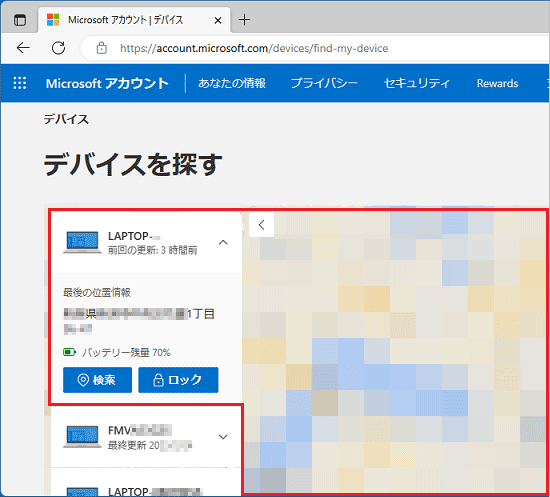Go to Microsoft アカウント home
550x497 pixels.
pos(107,83)
